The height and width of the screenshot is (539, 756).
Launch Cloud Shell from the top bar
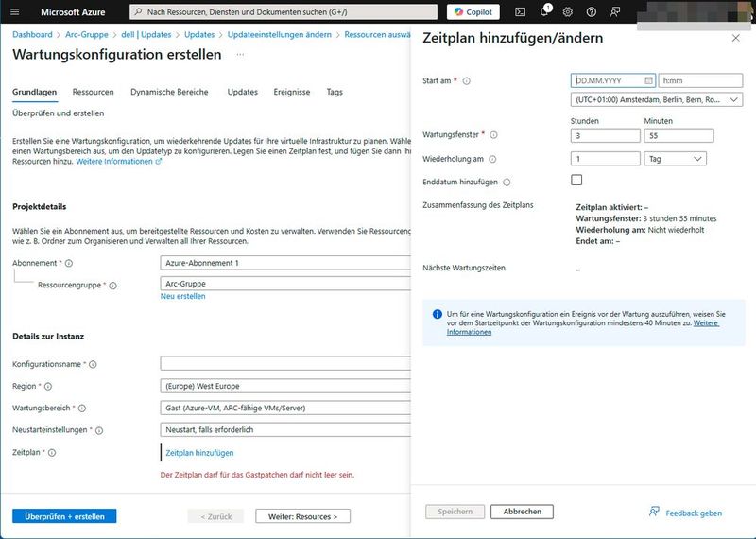coord(521,12)
